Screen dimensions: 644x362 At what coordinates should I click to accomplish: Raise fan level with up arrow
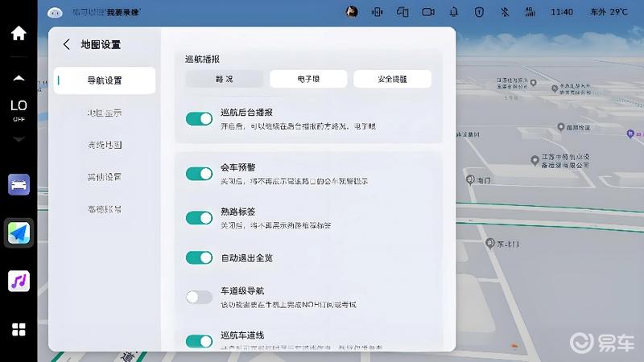pyautogui.click(x=19, y=78)
